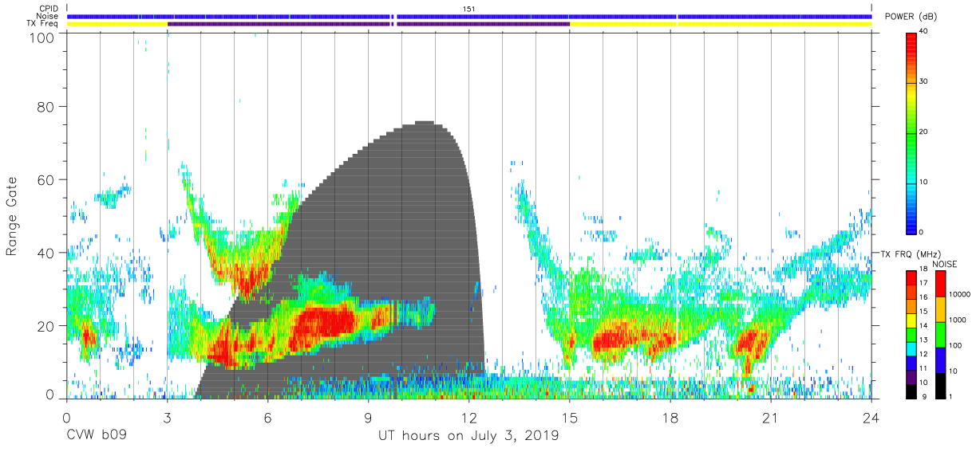Click range gate tick label 100

click(x=41, y=37)
